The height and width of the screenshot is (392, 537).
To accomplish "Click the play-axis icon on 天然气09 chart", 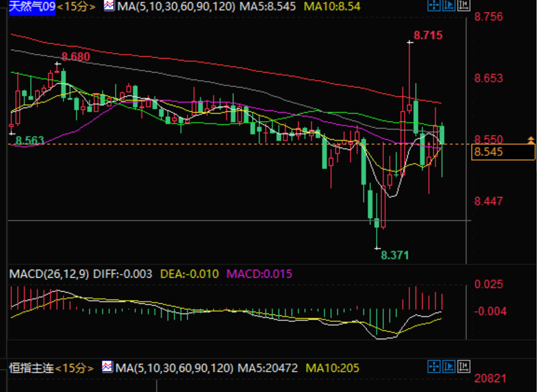I will pyautogui.click(x=449, y=5).
